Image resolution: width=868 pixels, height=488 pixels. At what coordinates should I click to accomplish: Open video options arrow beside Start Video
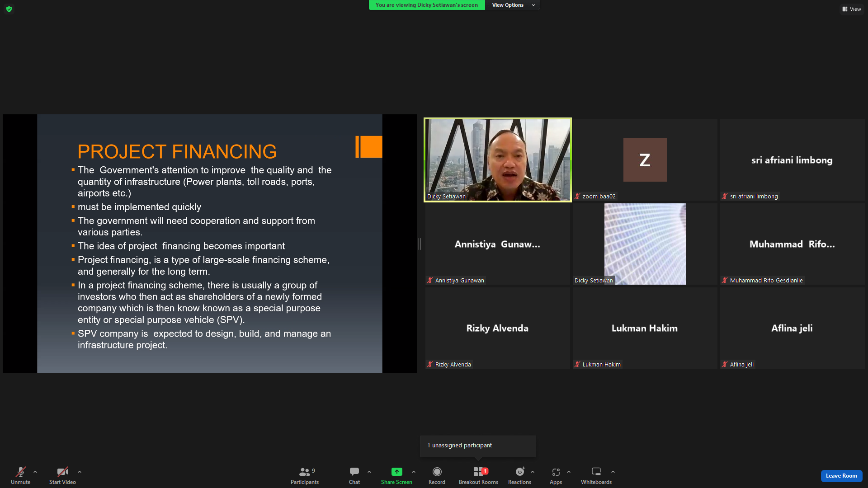pyautogui.click(x=80, y=472)
